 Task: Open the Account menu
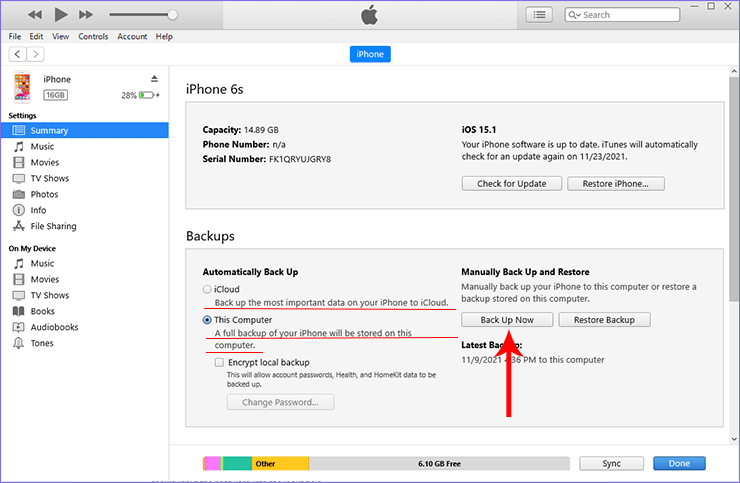coord(132,36)
